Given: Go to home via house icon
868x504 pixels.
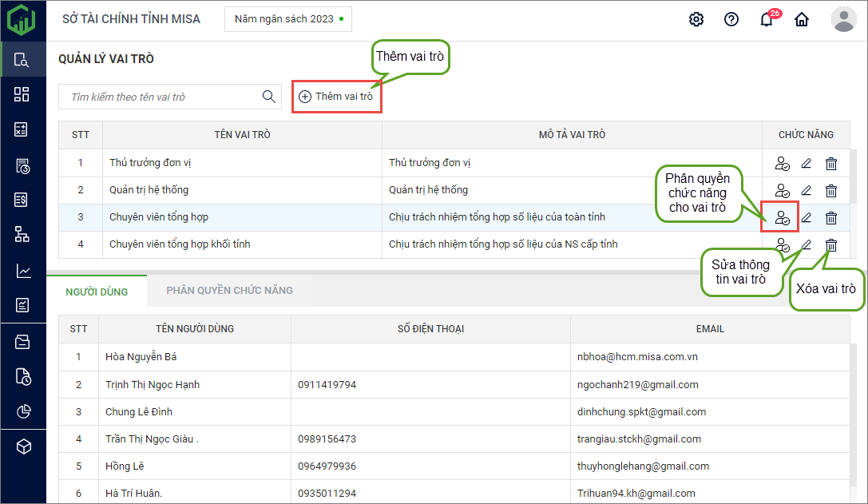Looking at the screenshot, I should 801,19.
